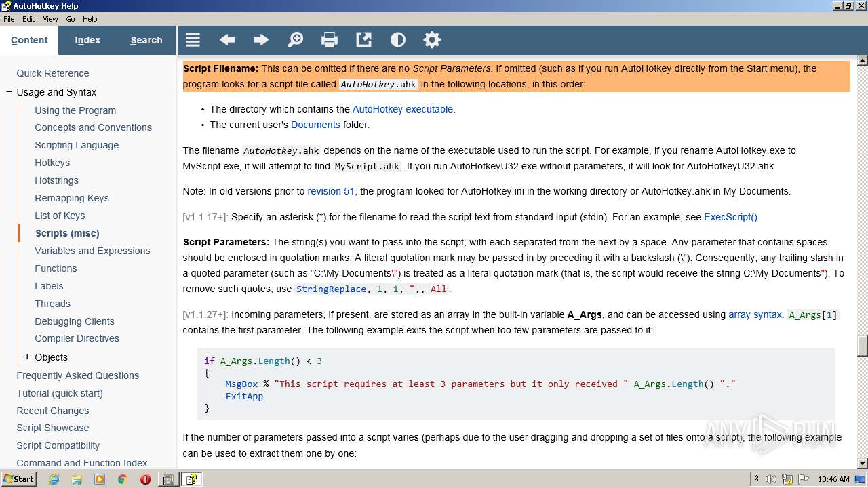Viewport: 868px width, 488px height.
Task: Open Variables and Expressions topic
Action: [x=92, y=251]
